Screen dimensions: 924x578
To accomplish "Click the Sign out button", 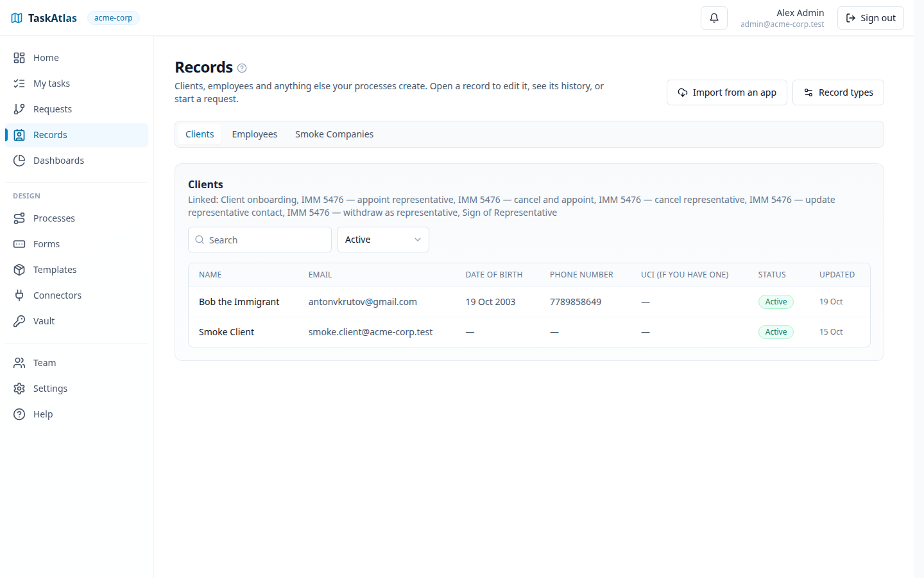I will (871, 18).
